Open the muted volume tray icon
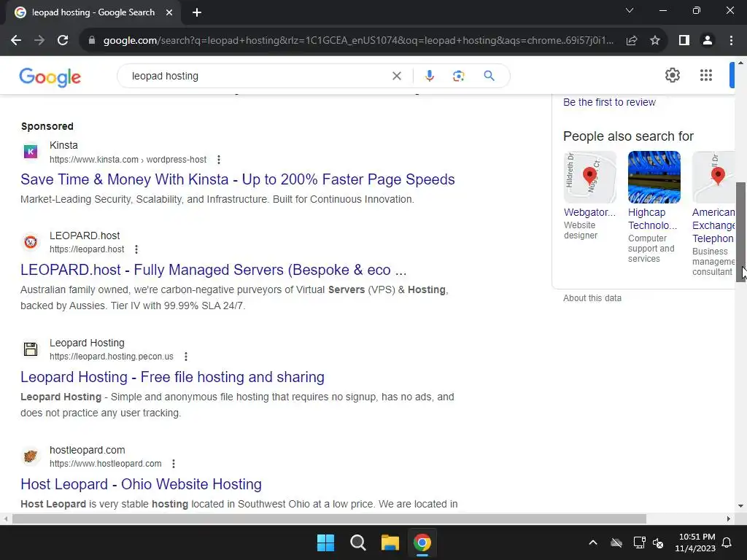 point(659,542)
